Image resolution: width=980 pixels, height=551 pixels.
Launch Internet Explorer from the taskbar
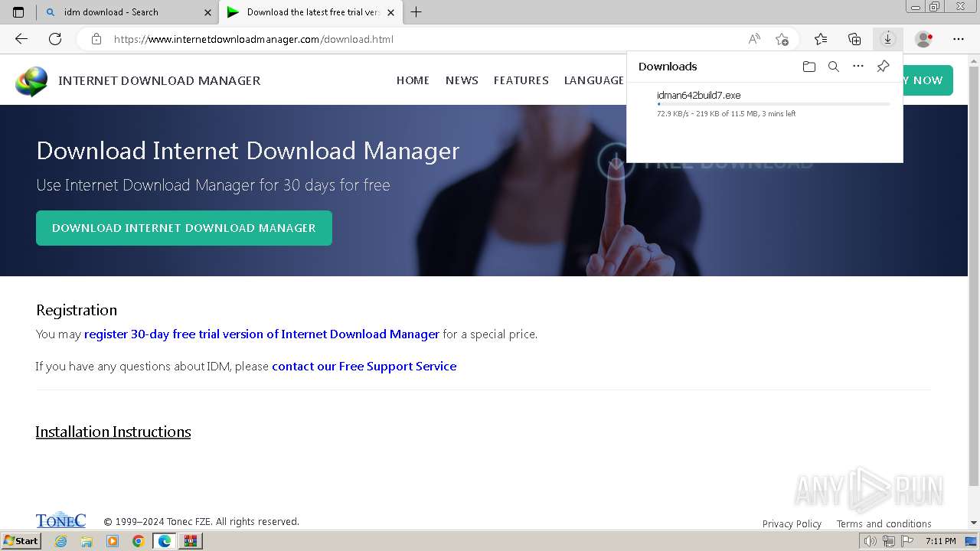point(60,541)
